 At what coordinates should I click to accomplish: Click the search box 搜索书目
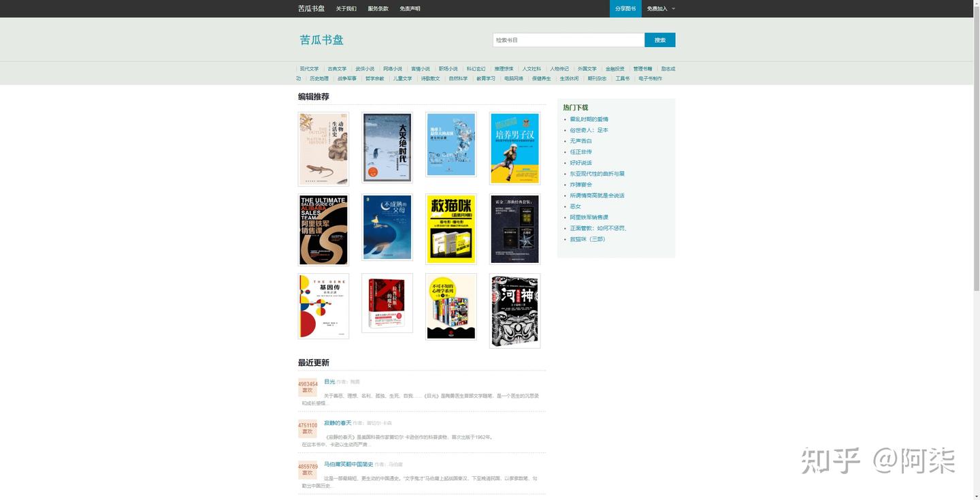tap(568, 40)
